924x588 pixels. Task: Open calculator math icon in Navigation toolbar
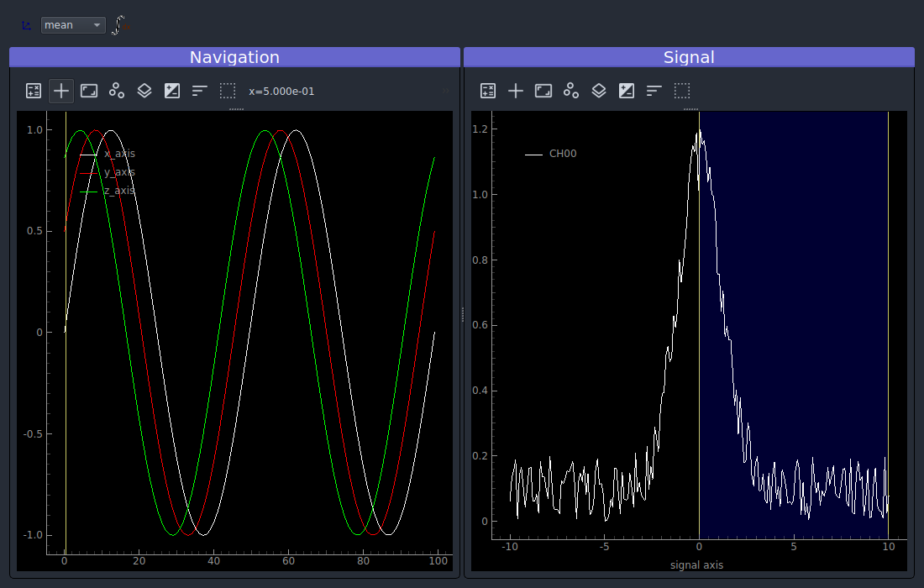point(34,91)
